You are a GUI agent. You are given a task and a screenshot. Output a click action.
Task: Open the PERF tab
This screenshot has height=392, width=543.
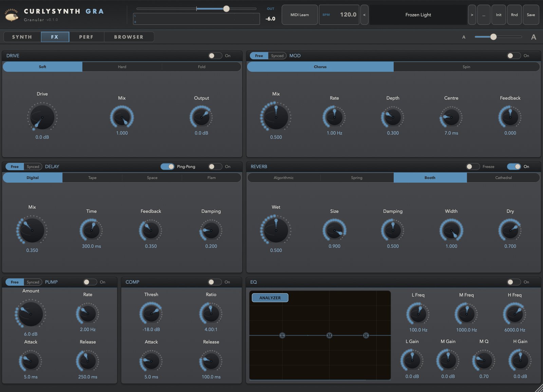click(x=86, y=37)
